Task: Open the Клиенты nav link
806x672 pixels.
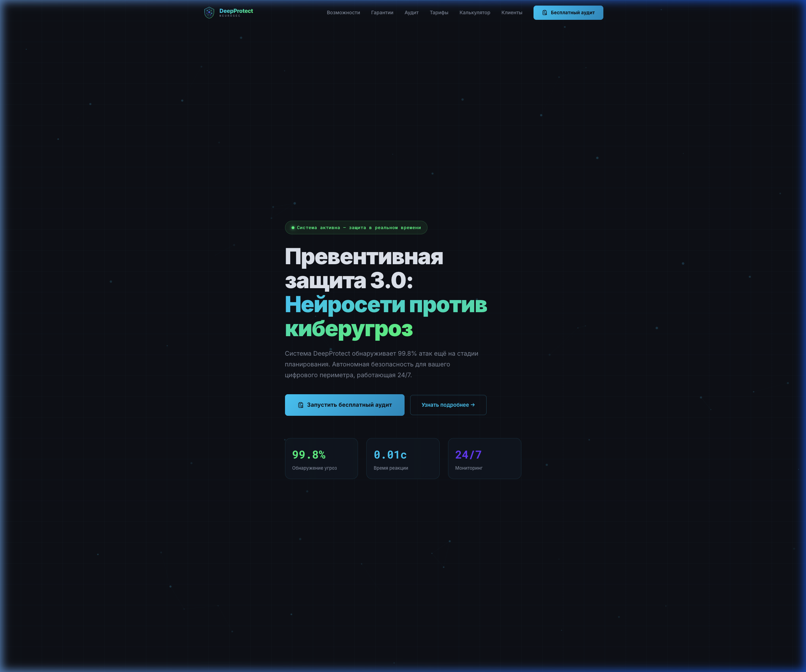Action: point(512,13)
